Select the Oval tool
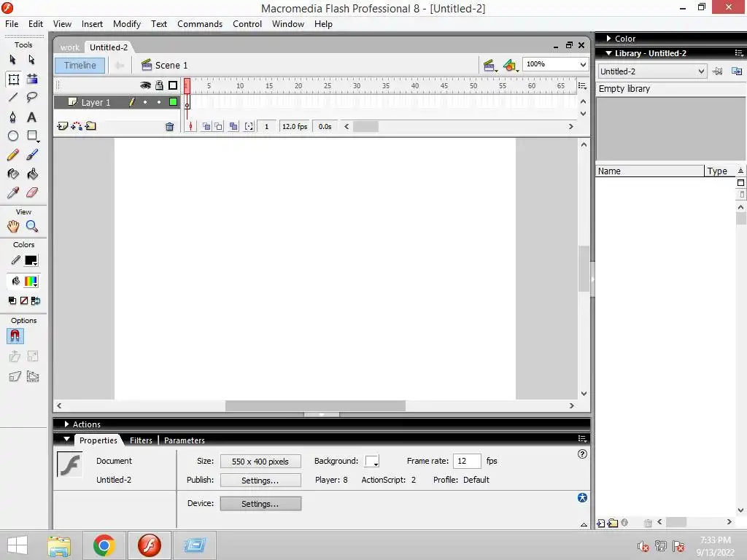747x560 pixels. pos(13,136)
